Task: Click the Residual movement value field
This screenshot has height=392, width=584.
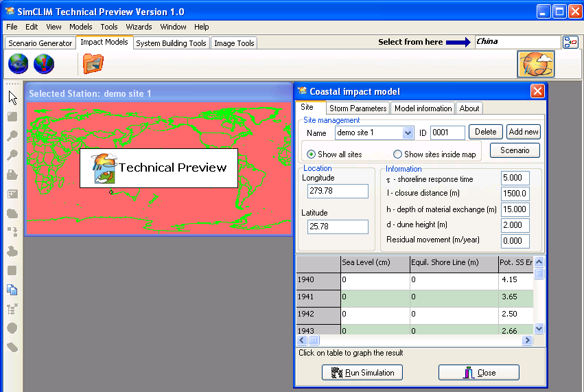Action: [x=515, y=241]
